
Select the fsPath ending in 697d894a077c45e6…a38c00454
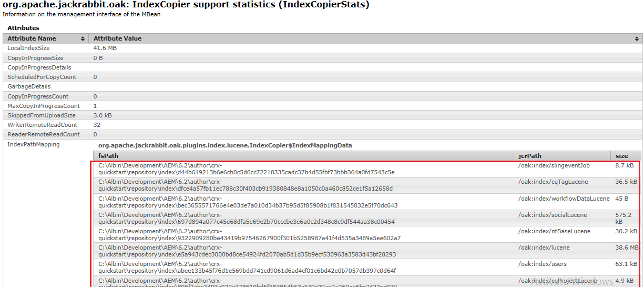pyautogui.click(x=247, y=219)
